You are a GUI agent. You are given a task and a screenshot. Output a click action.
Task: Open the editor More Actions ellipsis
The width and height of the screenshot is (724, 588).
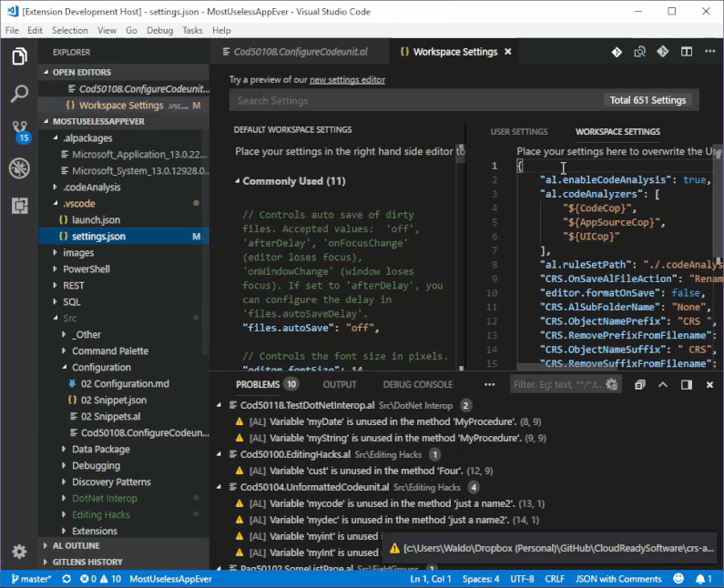[710, 51]
